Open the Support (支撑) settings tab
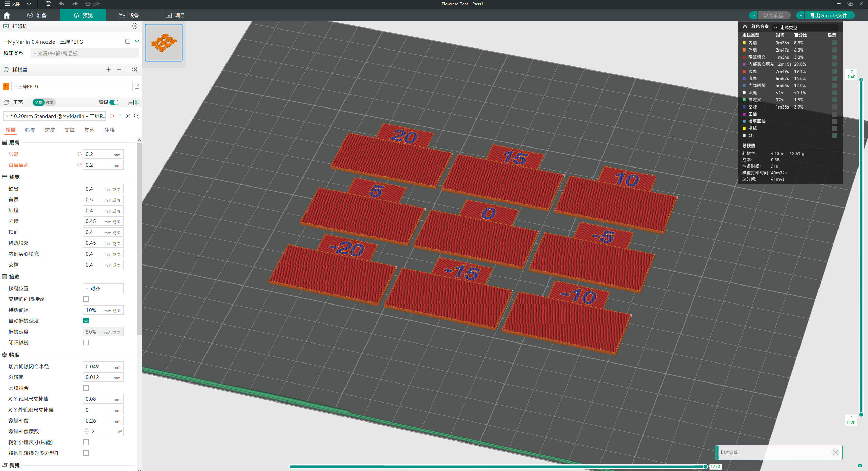Screen dimensions: 868x471 (x=69, y=130)
